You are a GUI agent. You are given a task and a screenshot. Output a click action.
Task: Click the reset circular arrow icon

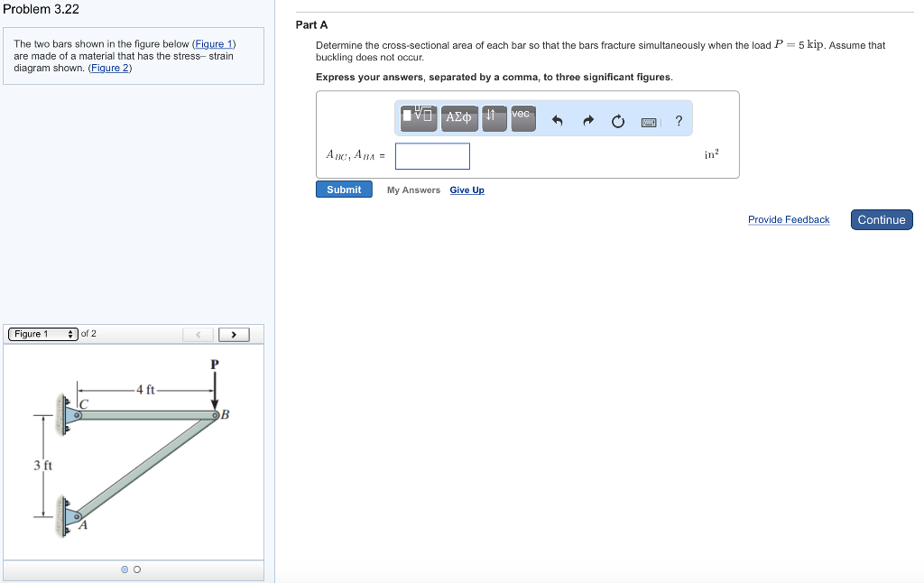tap(617, 118)
